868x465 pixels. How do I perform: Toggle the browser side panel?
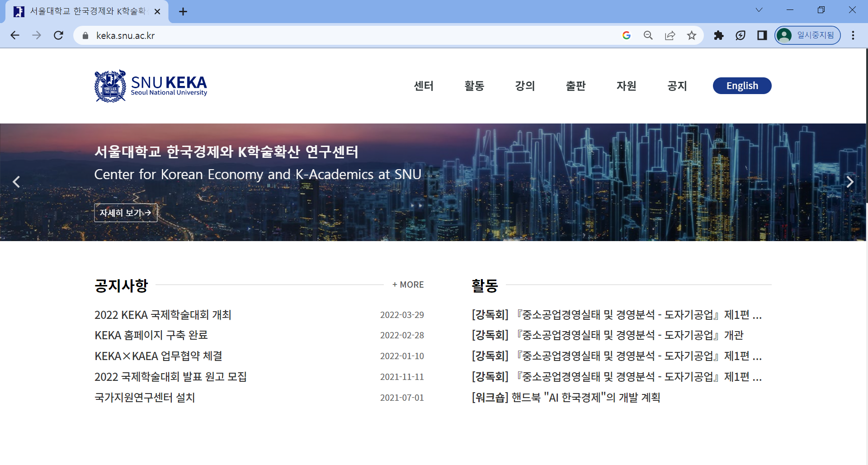click(x=762, y=35)
